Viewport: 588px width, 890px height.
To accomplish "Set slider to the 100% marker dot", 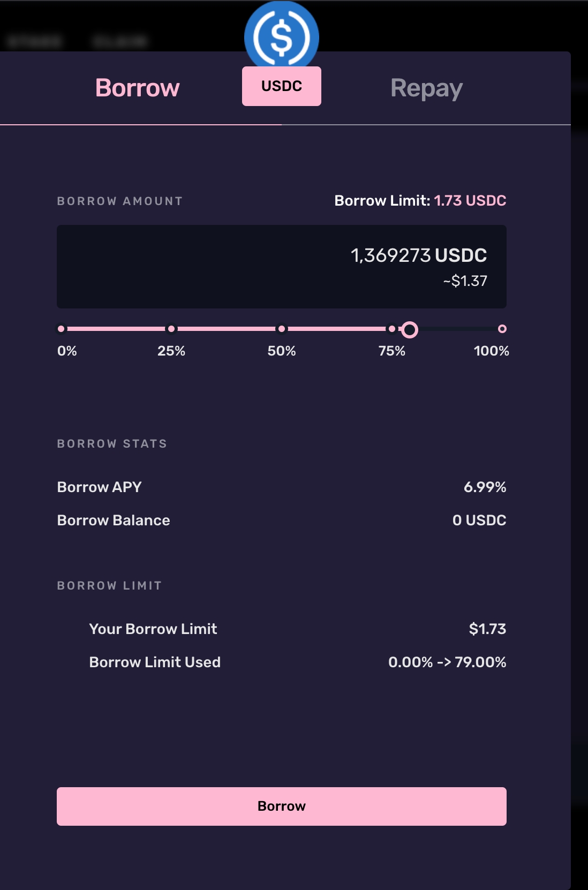I will tap(502, 329).
